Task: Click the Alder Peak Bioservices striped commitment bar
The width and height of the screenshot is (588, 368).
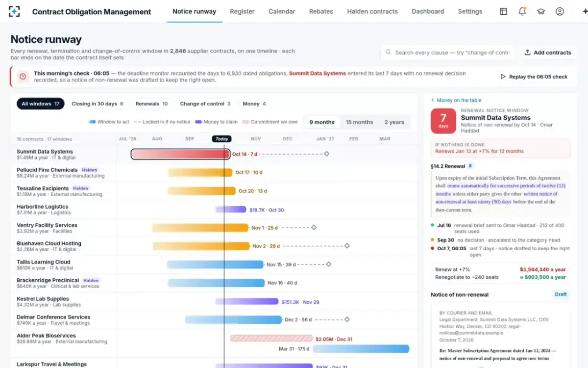Action: 271,338
